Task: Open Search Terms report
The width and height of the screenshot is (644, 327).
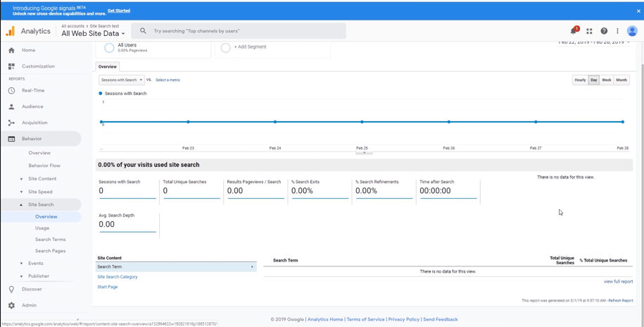Action: click(51, 240)
